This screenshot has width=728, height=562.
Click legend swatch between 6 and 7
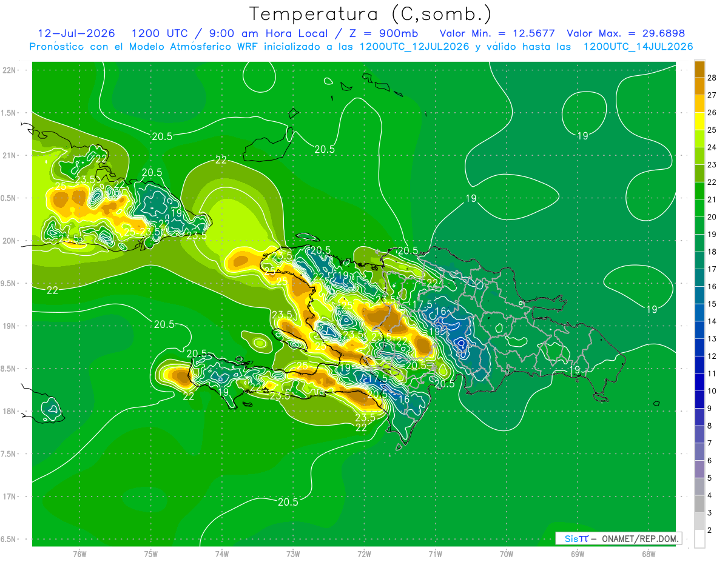tap(699, 452)
